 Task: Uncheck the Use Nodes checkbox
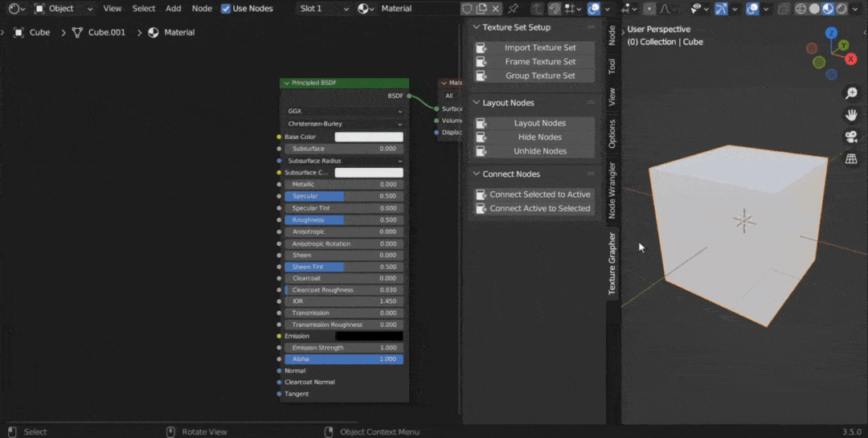pos(226,9)
